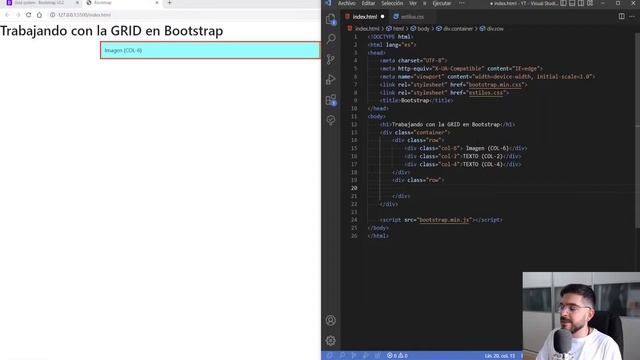This screenshot has height=360, width=640.
Task: Close the Bootstrap browser tab
Action: pyautogui.click(x=157, y=3)
